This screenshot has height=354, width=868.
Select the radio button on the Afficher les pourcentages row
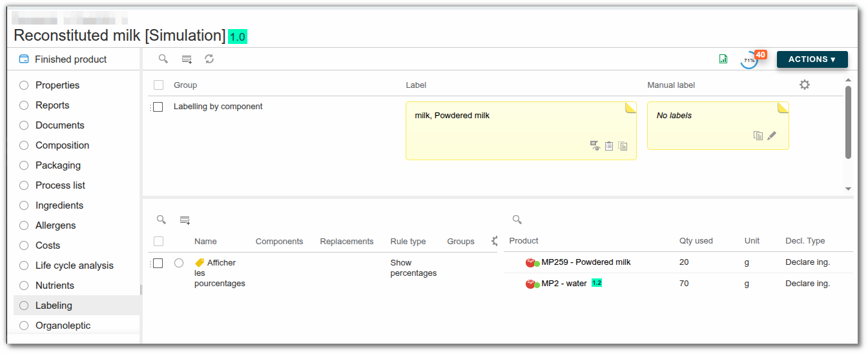pos(179,263)
